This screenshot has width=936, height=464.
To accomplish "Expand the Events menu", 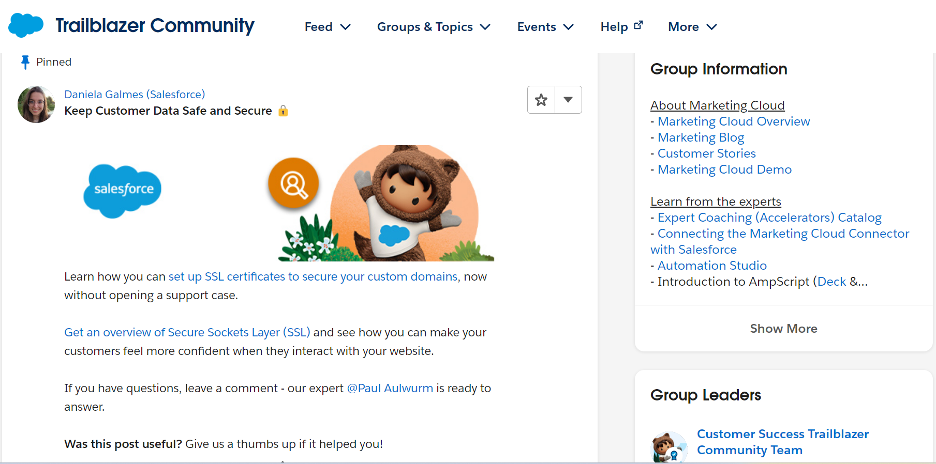I will point(546,27).
